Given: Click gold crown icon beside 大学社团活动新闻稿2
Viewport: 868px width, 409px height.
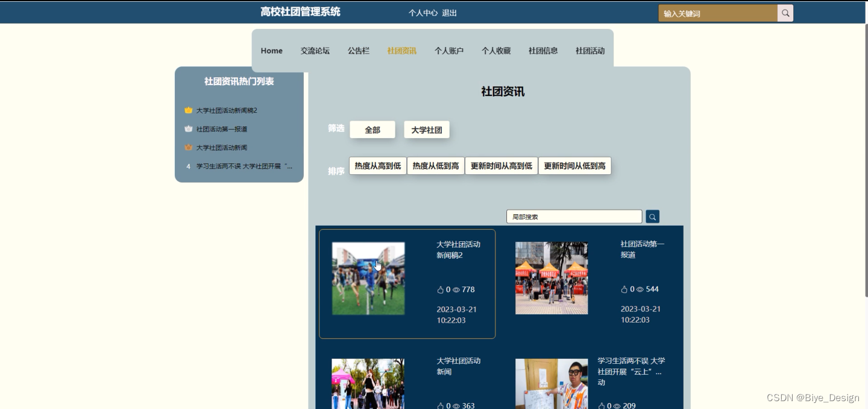Looking at the screenshot, I should coord(188,110).
